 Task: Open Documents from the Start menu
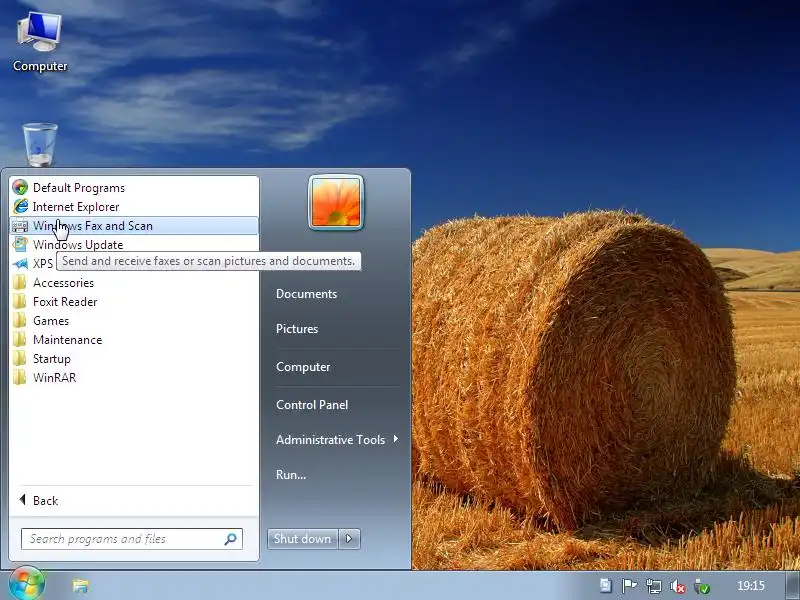[x=307, y=294]
